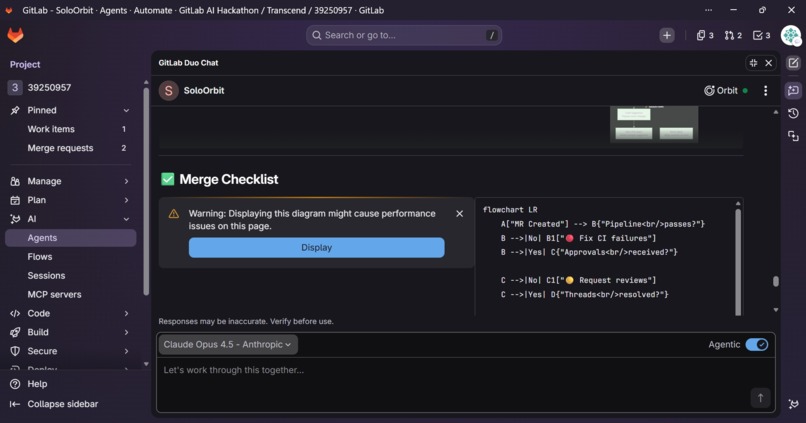Click the Merge Checklist heading
The image size is (806, 423).
(229, 179)
